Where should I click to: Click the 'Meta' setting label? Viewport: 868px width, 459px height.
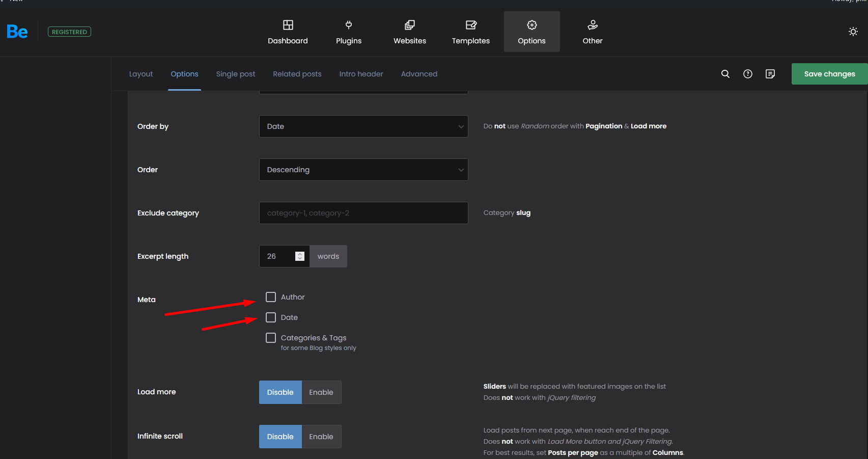147,300
